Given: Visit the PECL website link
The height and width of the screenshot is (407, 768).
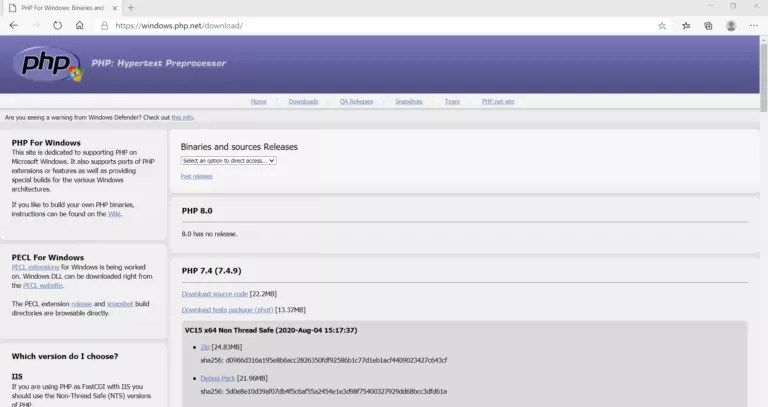Looking at the screenshot, I should (x=43, y=286).
